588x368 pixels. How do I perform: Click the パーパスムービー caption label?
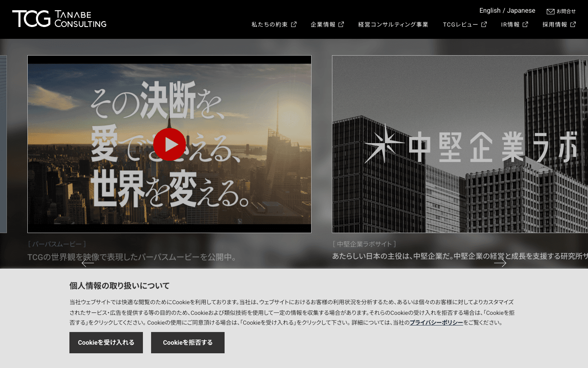(57, 244)
